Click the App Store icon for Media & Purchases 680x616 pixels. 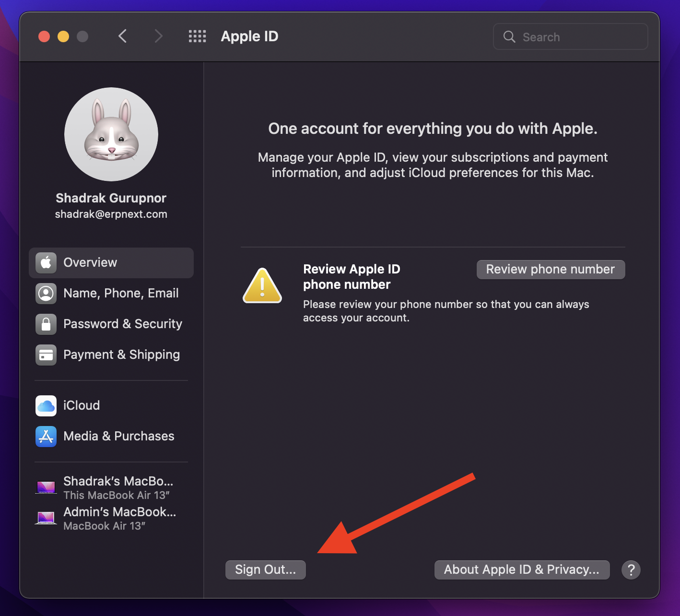(46, 437)
